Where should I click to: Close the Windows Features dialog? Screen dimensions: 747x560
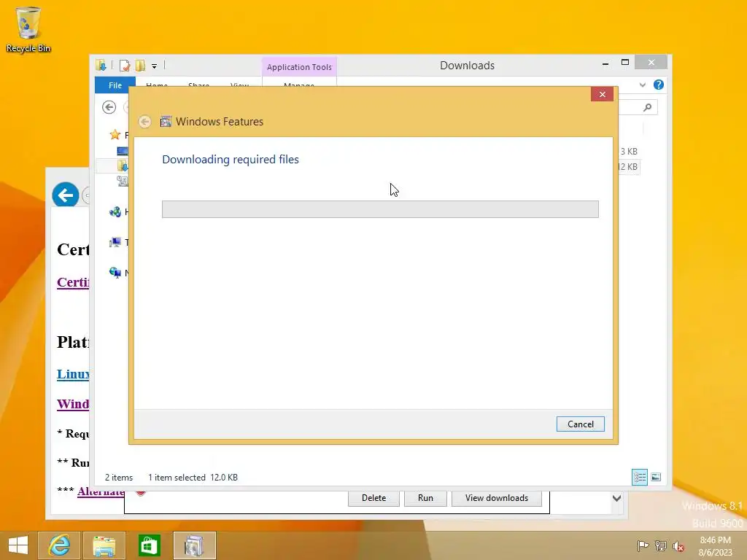pos(602,94)
